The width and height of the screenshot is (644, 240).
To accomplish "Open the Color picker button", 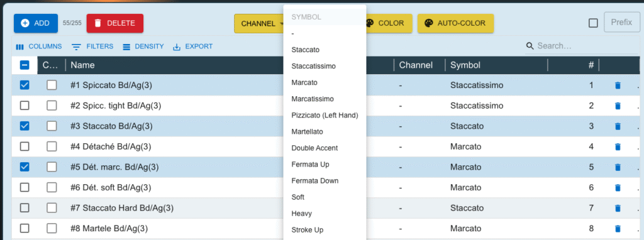I will point(384,23).
